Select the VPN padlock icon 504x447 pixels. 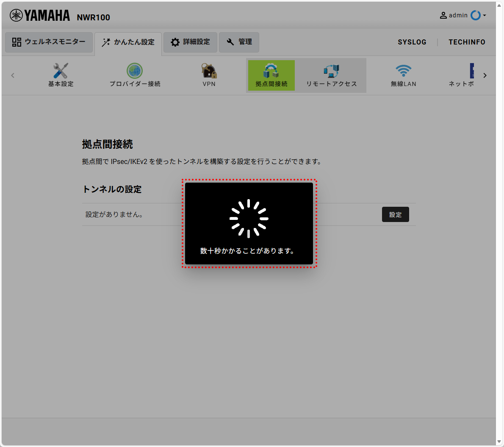point(209,71)
